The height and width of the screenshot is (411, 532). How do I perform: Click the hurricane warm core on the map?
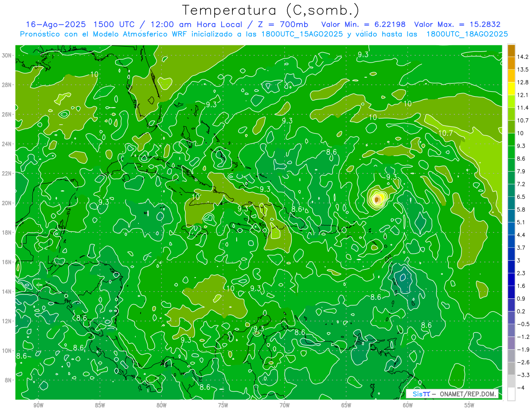(x=377, y=200)
